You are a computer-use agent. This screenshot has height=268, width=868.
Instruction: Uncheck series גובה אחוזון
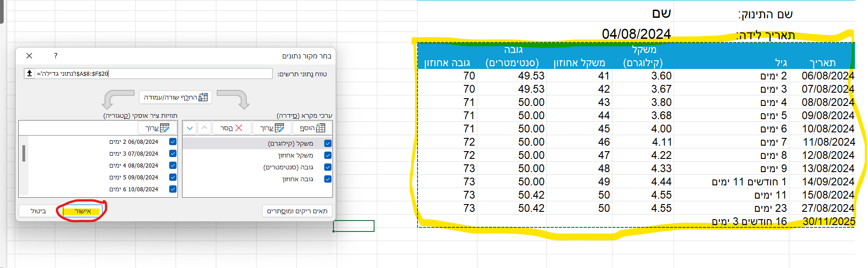pyautogui.click(x=328, y=179)
